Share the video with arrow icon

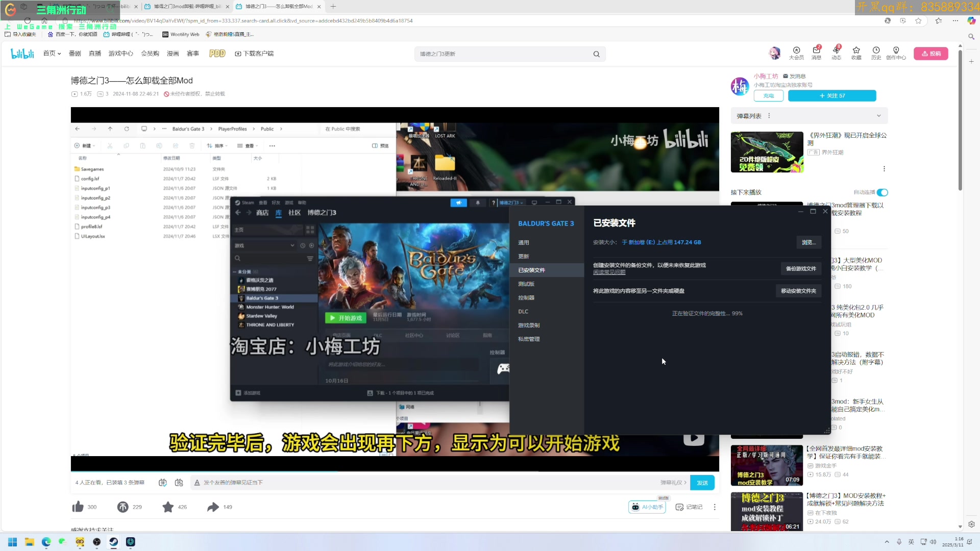213,507
